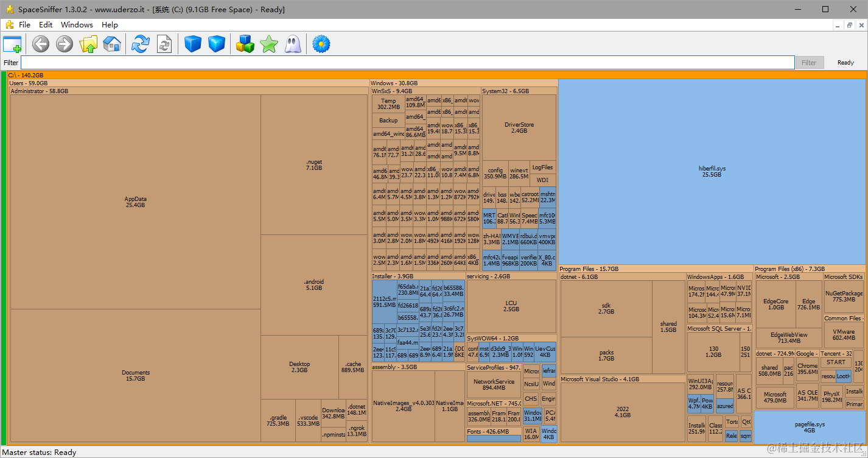Click the blue flower donate icon
Image resolution: width=868 pixels, height=458 pixels.
[x=321, y=44]
